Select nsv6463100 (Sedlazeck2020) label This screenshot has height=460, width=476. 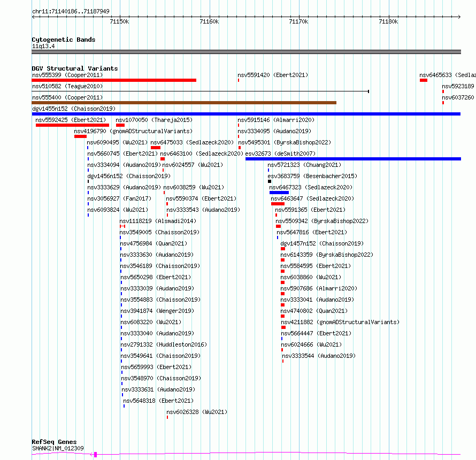202,154
